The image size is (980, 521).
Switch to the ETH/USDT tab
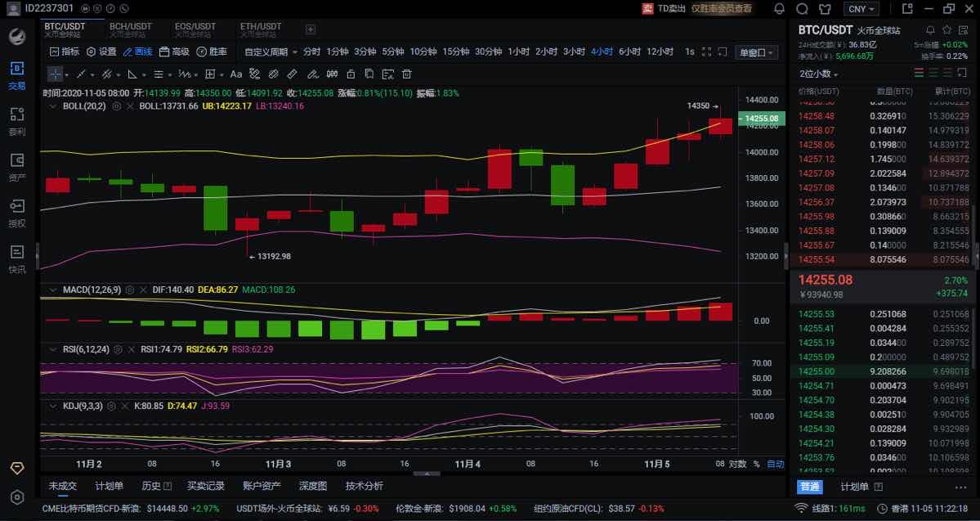[262, 29]
